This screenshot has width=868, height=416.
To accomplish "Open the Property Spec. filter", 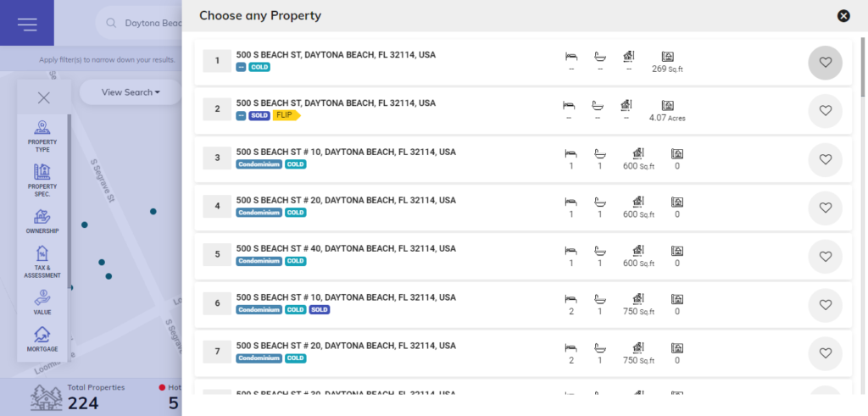I will click(42, 180).
